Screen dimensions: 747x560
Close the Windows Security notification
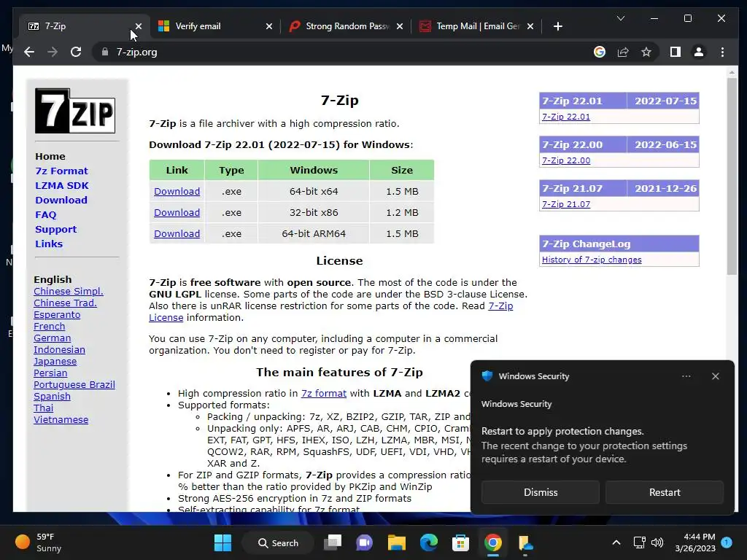pyautogui.click(x=715, y=376)
